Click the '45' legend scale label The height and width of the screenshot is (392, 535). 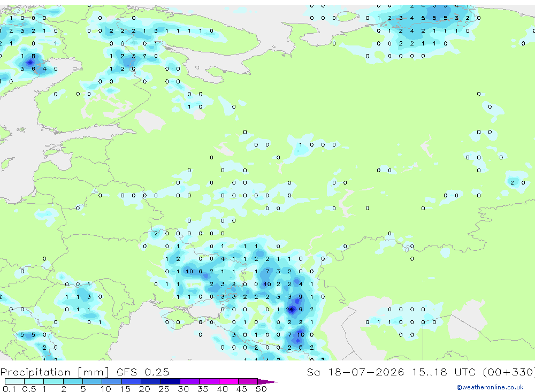click(242, 389)
